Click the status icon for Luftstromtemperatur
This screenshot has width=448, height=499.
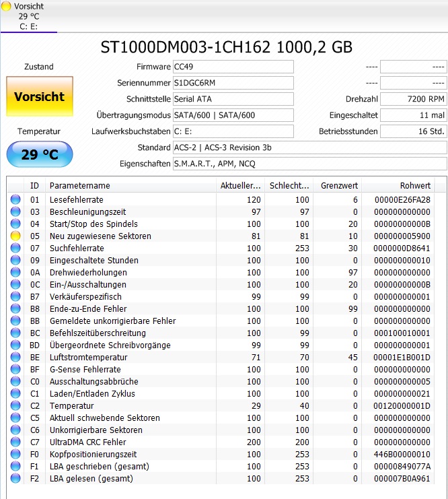tap(15, 357)
